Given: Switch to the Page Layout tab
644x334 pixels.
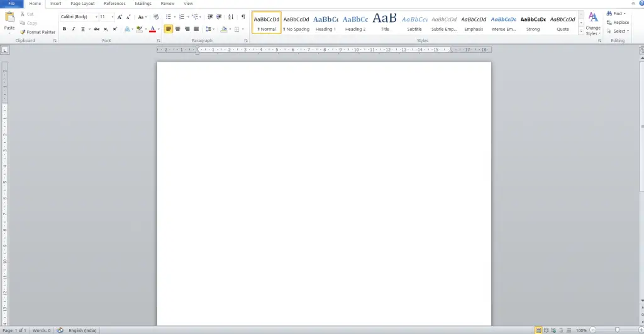Looking at the screenshot, I should [82, 4].
